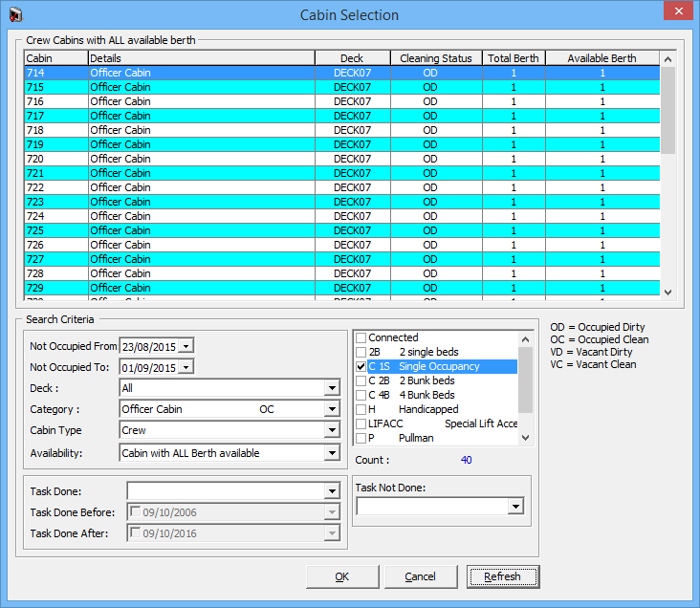700x608 pixels.
Task: Click the application icon in title bar
Action: 15,14
